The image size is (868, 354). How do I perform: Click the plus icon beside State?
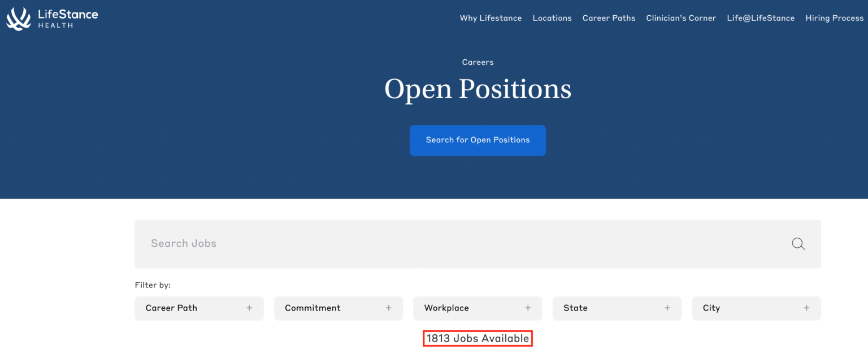(667, 308)
